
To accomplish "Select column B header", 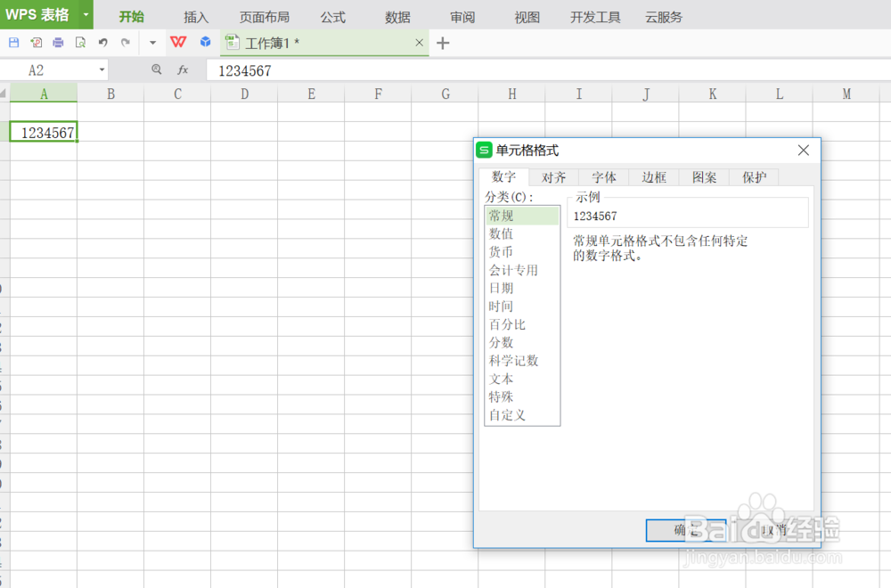I will pos(110,94).
